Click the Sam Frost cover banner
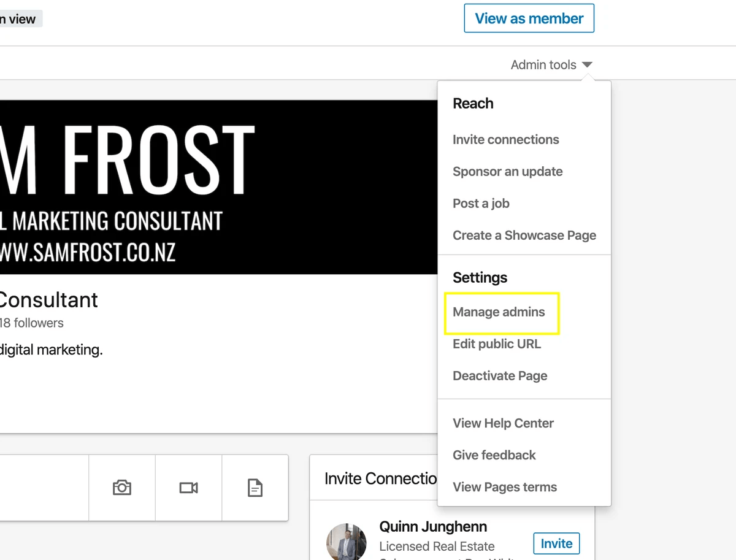This screenshot has height=560, width=736. pos(218,187)
